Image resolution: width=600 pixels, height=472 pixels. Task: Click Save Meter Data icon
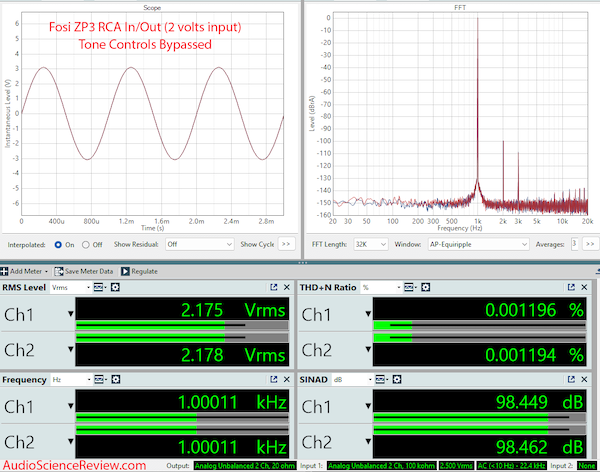[90, 271]
